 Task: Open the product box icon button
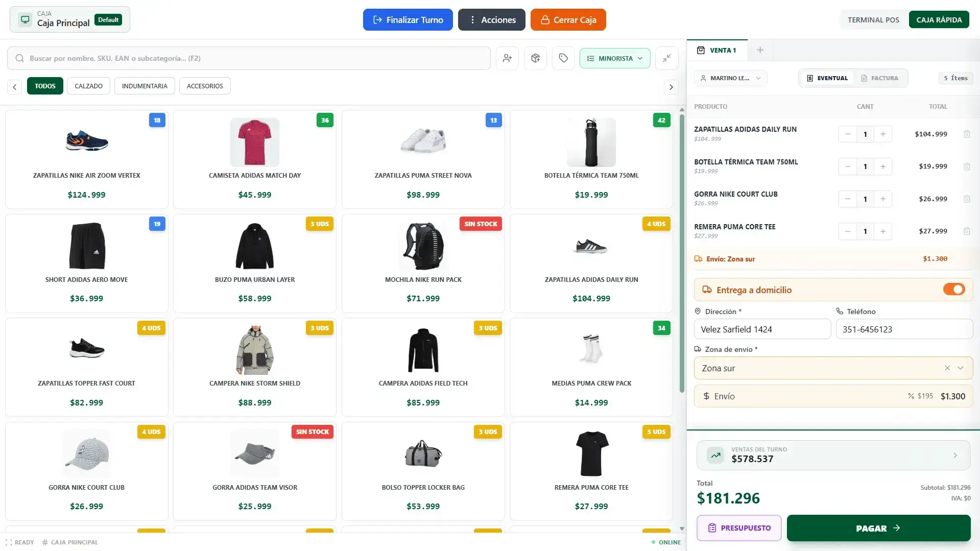535,58
